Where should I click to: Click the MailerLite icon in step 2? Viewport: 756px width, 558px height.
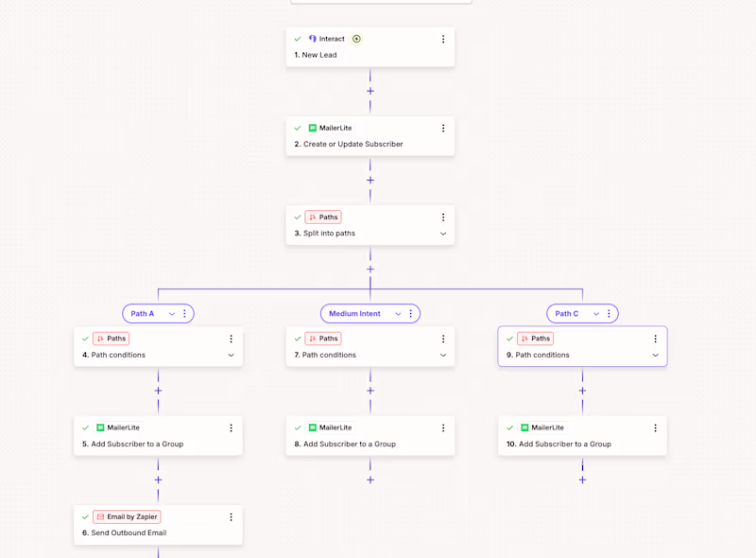tap(313, 128)
